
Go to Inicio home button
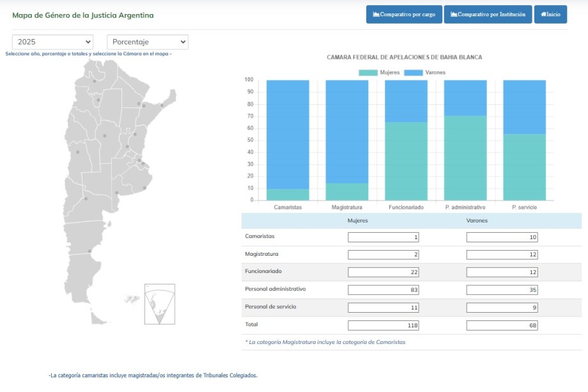coord(550,14)
